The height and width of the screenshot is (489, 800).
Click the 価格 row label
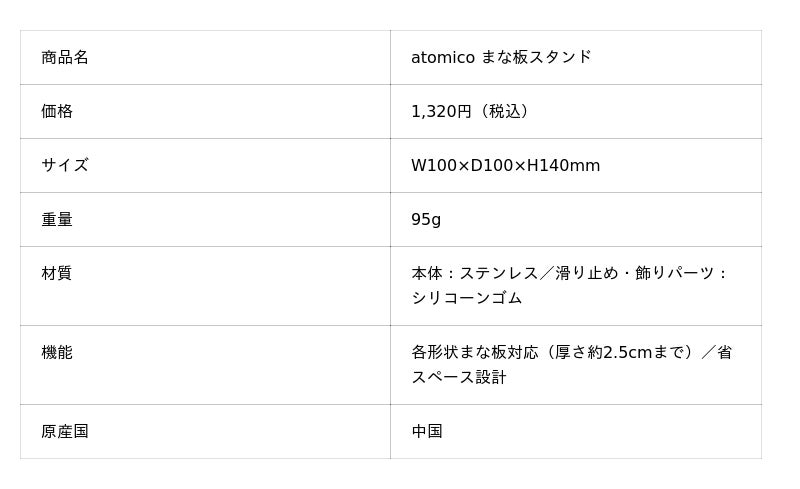coord(57,111)
